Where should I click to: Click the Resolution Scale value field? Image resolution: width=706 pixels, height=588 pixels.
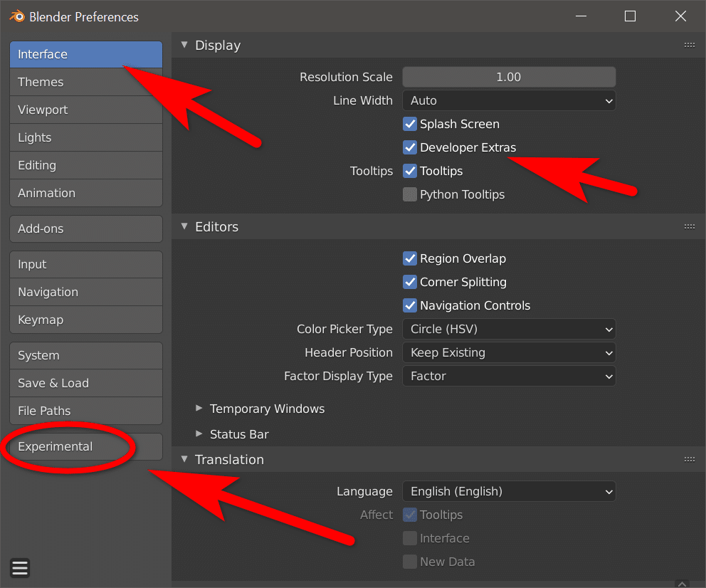[509, 77]
